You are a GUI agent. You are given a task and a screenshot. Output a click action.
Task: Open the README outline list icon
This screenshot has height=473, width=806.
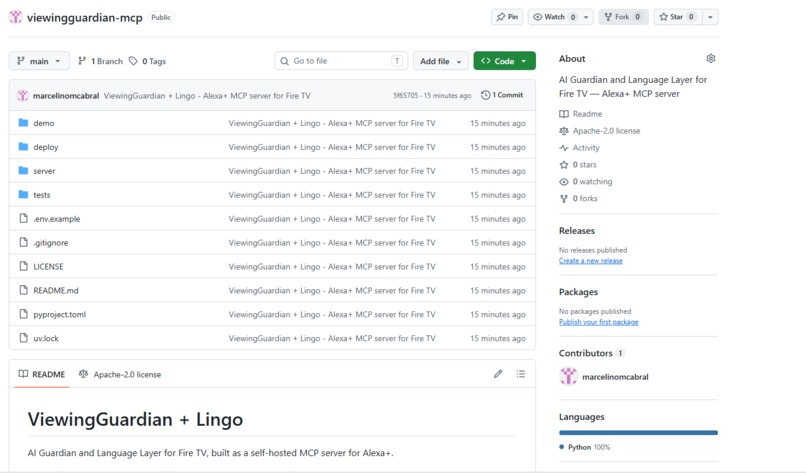tap(520, 374)
